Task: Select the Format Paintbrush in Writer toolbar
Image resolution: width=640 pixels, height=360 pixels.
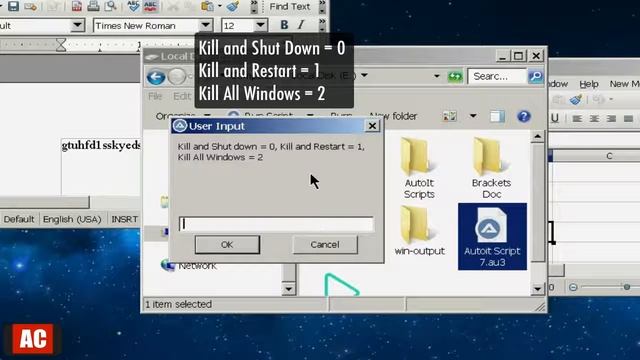Action: (x=233, y=6)
